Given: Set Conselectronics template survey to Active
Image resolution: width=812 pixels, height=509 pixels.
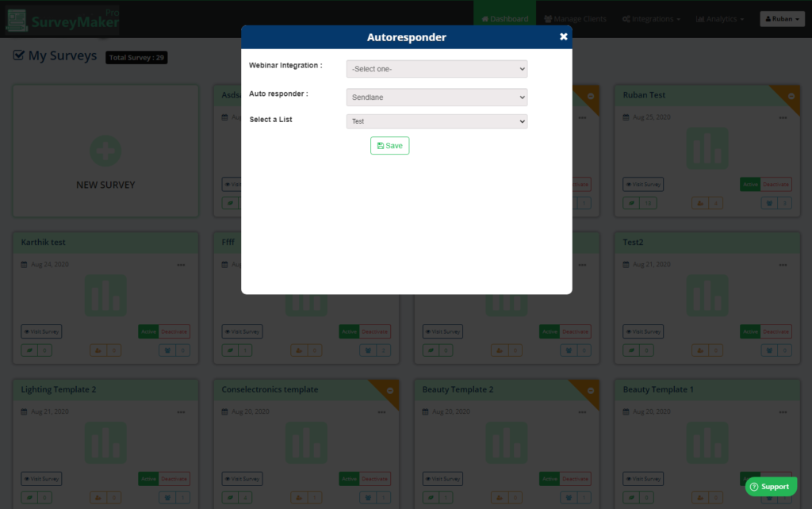Looking at the screenshot, I should tap(350, 479).
